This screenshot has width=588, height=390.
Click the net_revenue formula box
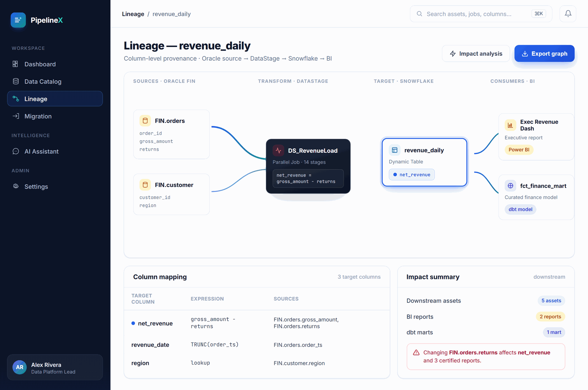click(308, 179)
